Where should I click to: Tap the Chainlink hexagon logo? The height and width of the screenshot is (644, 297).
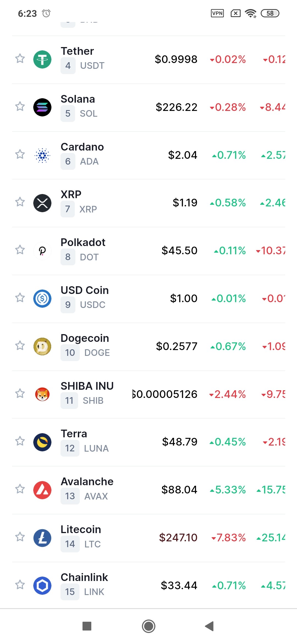pyautogui.click(x=42, y=585)
